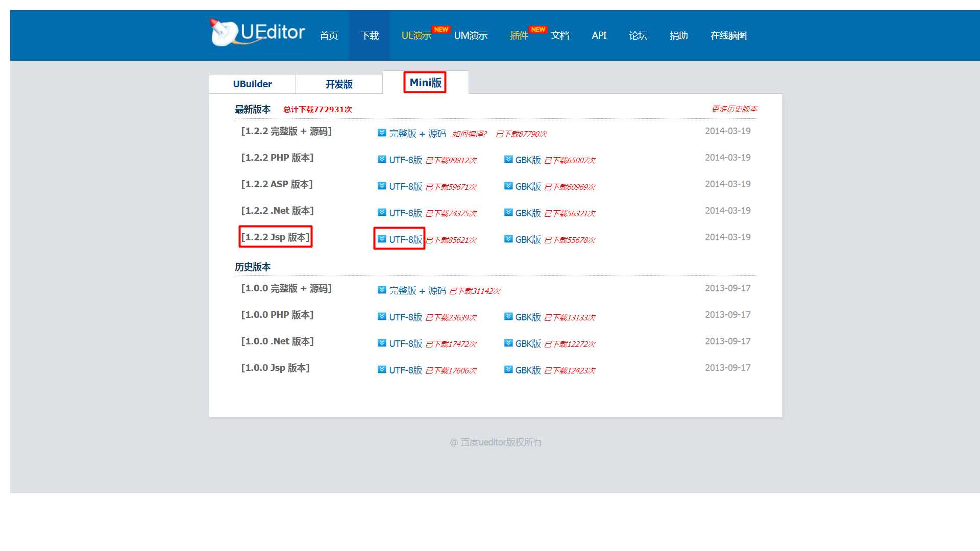Viewport: 980px width, 551px height.
Task: Open the 在线脑图 navigation item
Action: pyautogui.click(x=728, y=36)
